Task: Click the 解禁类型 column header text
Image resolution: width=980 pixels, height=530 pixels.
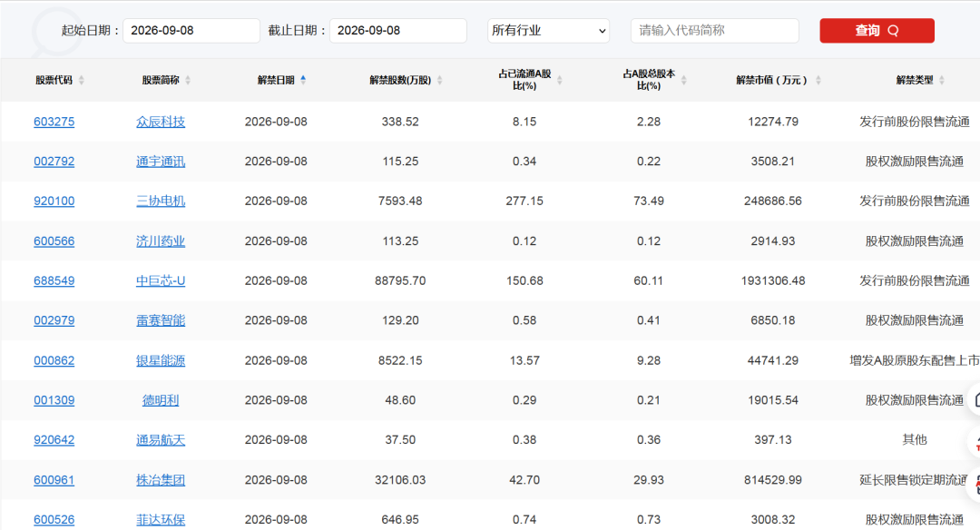Action: [x=915, y=80]
